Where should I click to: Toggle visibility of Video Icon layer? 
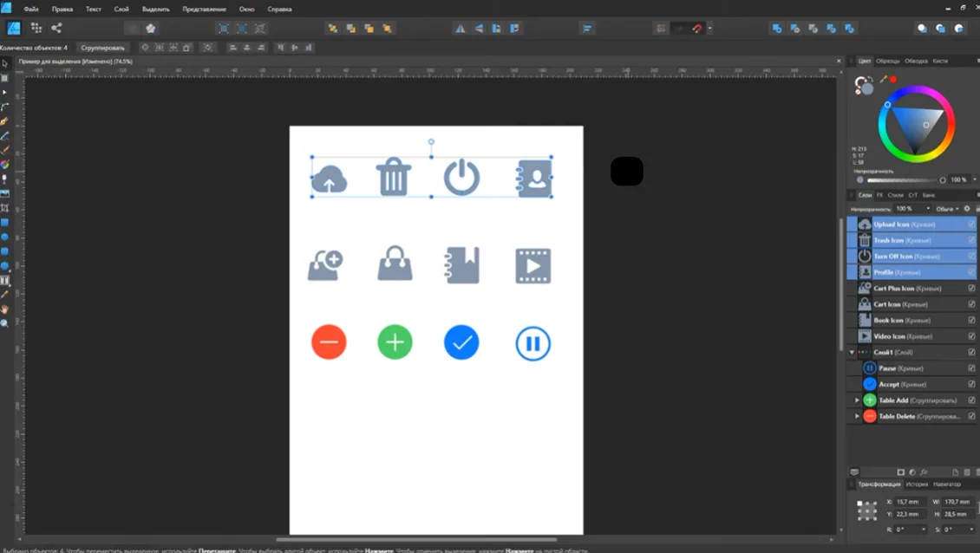971,336
